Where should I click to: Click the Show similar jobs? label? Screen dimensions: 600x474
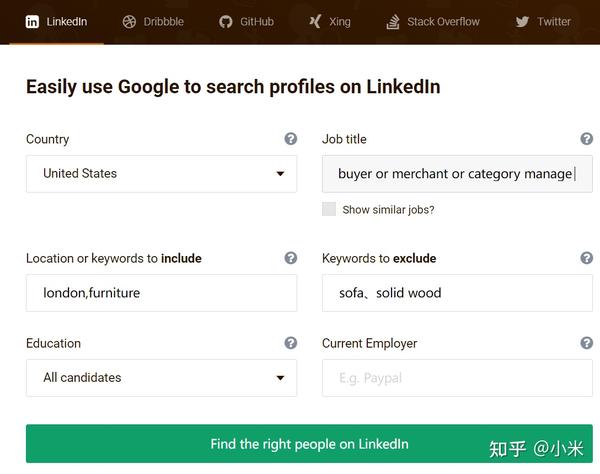point(388,210)
